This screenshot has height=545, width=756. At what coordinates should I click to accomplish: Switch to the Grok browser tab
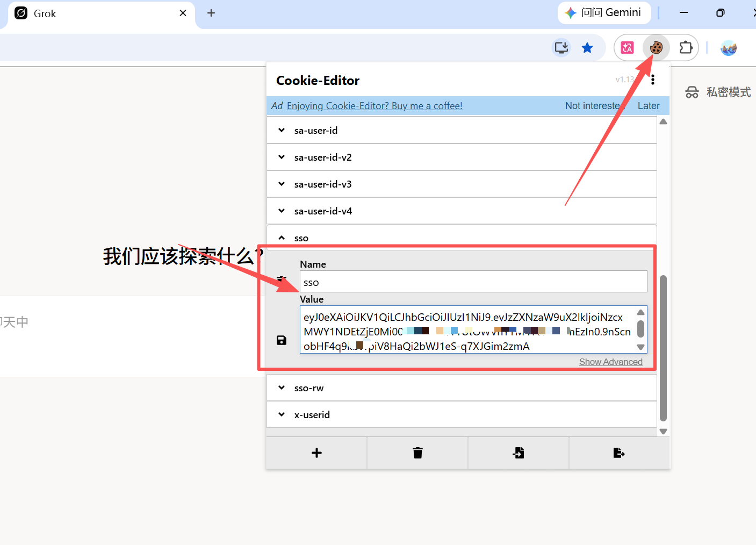pyautogui.click(x=101, y=13)
